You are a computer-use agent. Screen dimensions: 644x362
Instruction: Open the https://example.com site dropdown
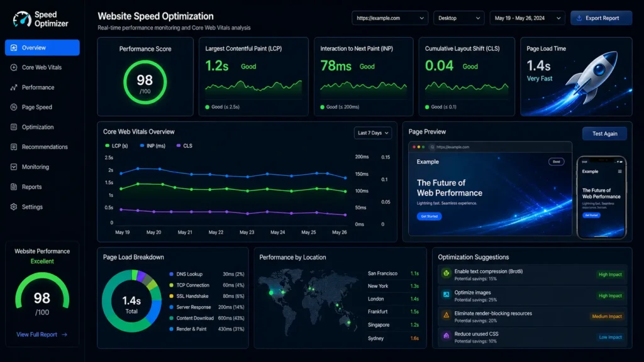(390, 18)
